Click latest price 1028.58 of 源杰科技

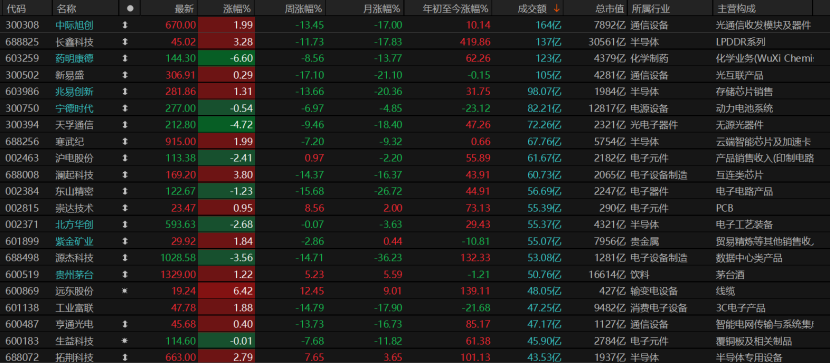point(177,258)
